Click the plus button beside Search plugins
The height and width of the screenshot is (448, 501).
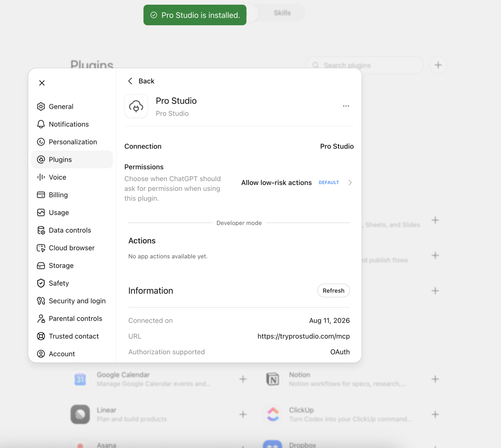coord(438,65)
